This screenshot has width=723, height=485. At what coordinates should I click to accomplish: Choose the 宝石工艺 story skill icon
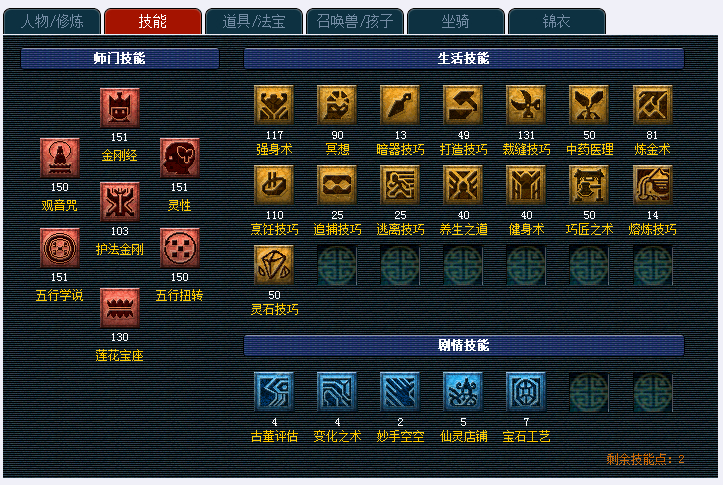[x=526, y=392]
